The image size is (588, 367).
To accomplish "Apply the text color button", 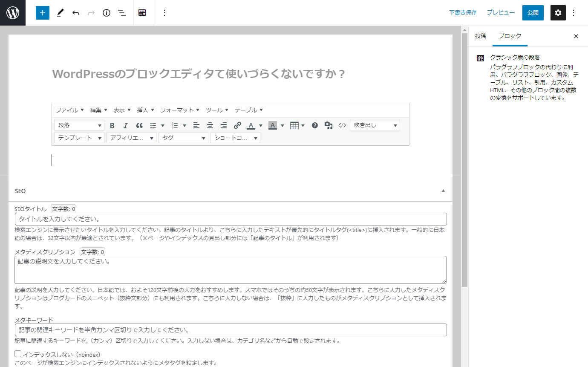I will coord(251,125).
